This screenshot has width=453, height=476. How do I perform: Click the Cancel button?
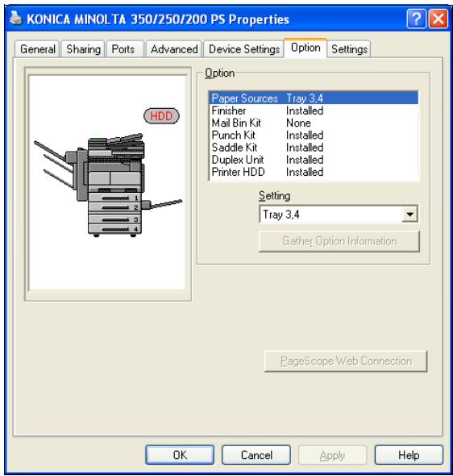click(256, 455)
